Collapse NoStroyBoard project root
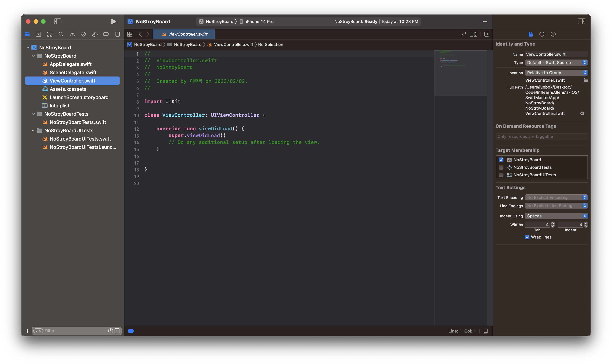The height and width of the screenshot is (364, 612). 28,48
